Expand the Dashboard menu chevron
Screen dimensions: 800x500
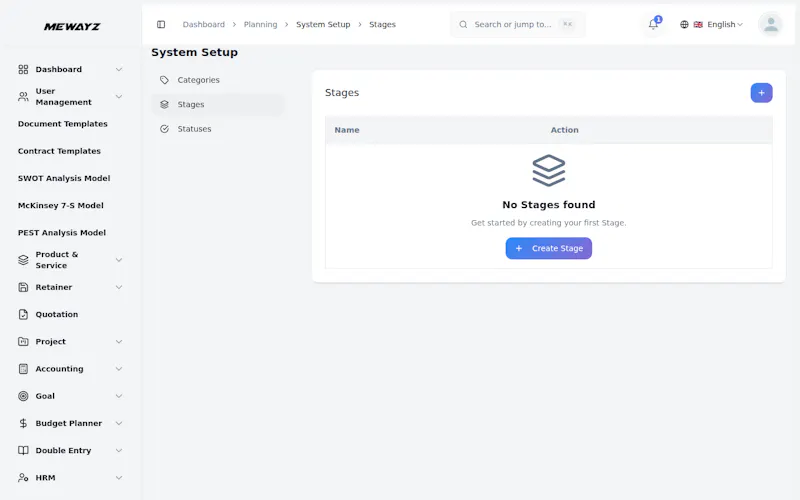point(119,69)
